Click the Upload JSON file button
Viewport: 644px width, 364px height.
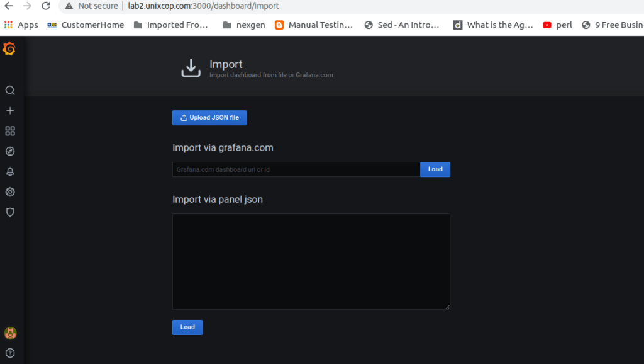pyautogui.click(x=209, y=118)
